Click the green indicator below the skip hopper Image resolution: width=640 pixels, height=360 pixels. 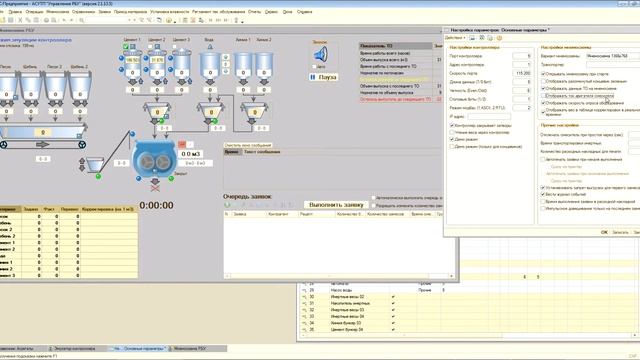[98, 176]
